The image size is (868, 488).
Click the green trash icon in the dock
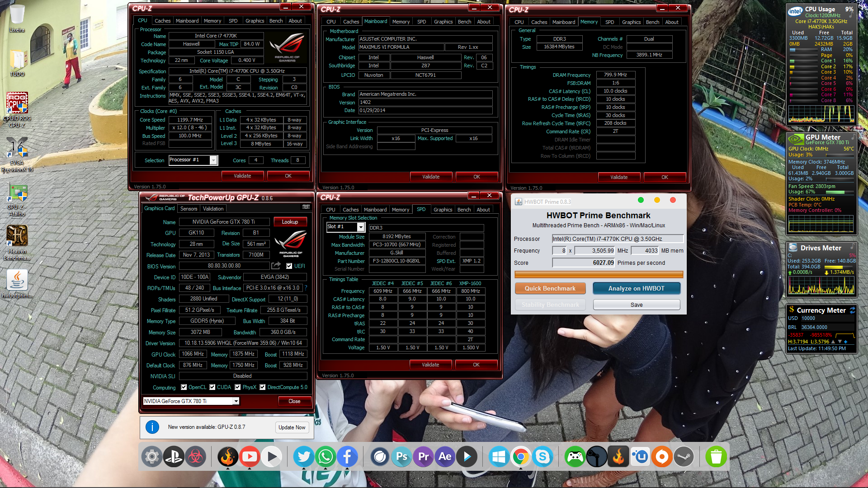[716, 457]
